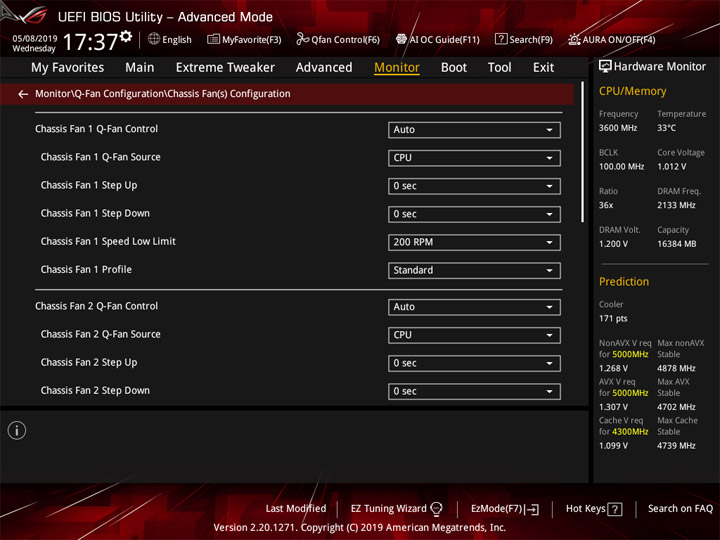This screenshot has height=540, width=720.
Task: Switch to My Favorites tab
Action: coord(68,68)
